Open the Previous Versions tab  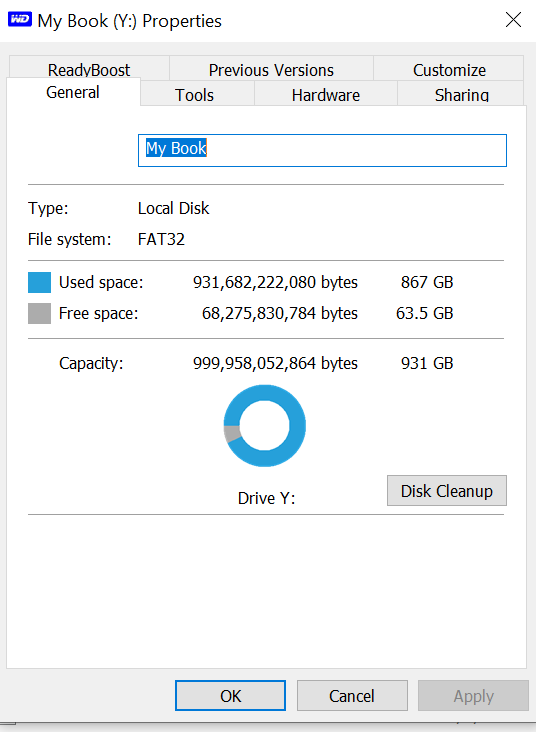[x=271, y=69]
